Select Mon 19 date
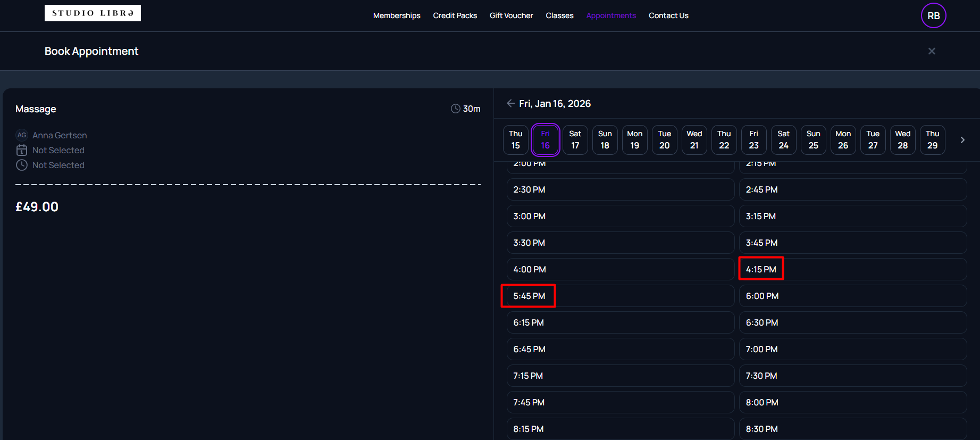 (635, 139)
